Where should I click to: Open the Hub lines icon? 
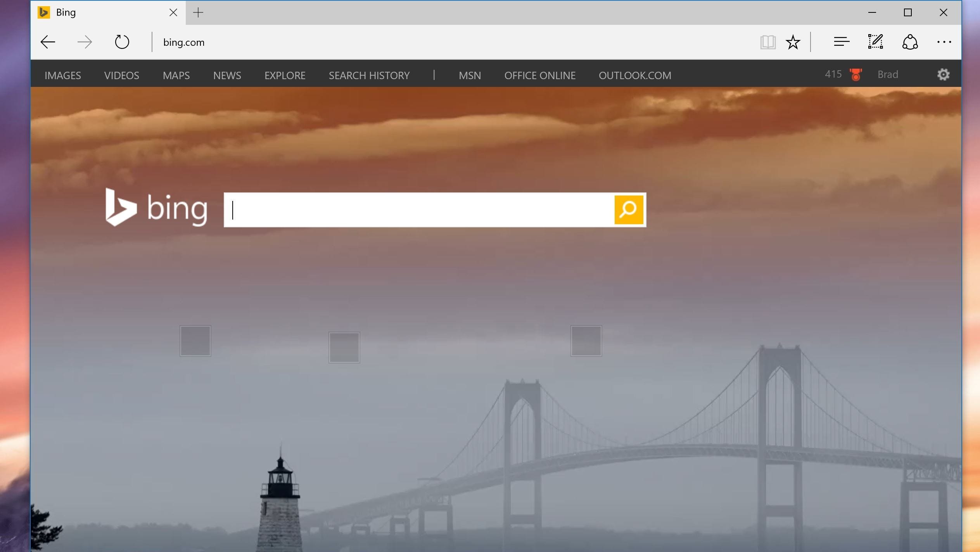(841, 42)
